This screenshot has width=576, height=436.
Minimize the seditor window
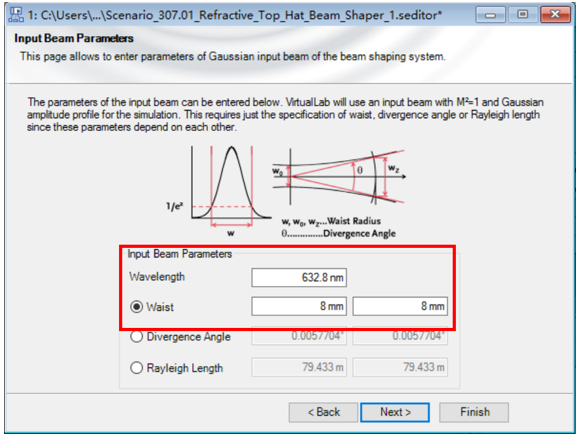(490, 15)
